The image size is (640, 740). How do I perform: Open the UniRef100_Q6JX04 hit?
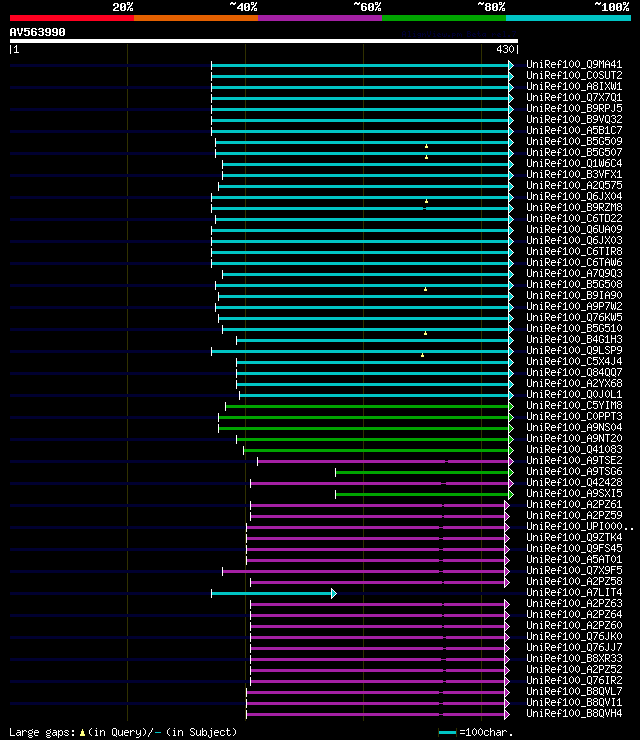(x=574, y=196)
